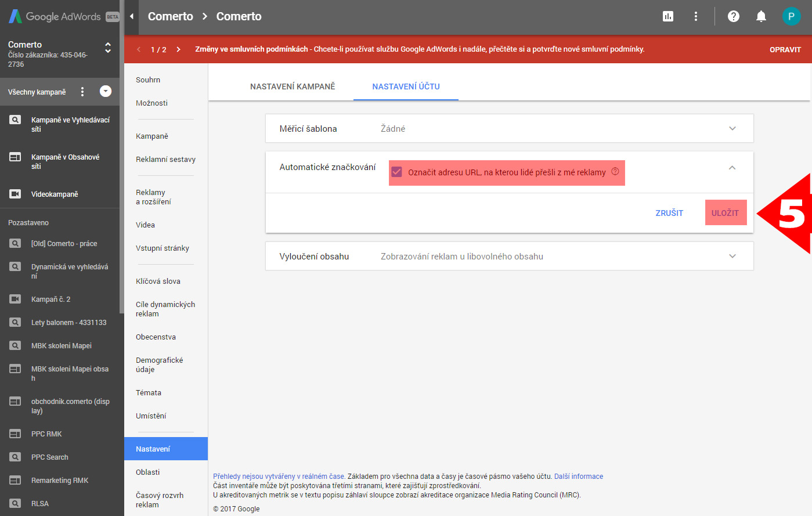Click the Další informace link
Viewport: 812px width, 516px height.
[579, 477]
